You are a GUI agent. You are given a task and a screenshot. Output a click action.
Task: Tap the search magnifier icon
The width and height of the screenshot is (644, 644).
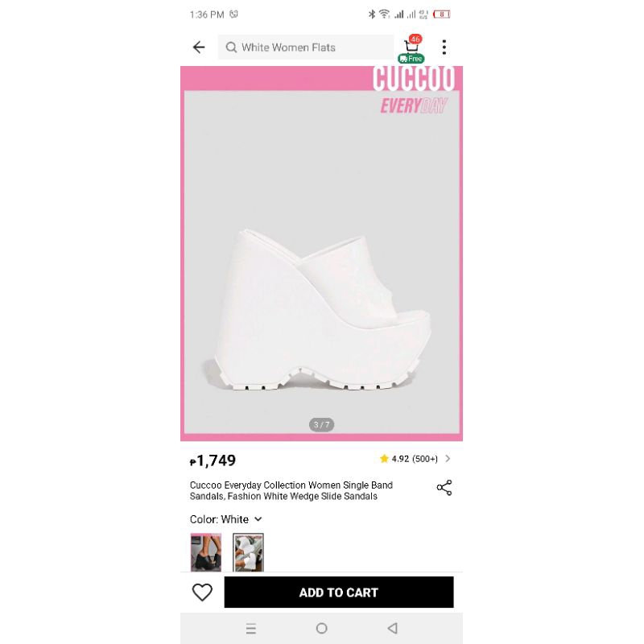(231, 47)
